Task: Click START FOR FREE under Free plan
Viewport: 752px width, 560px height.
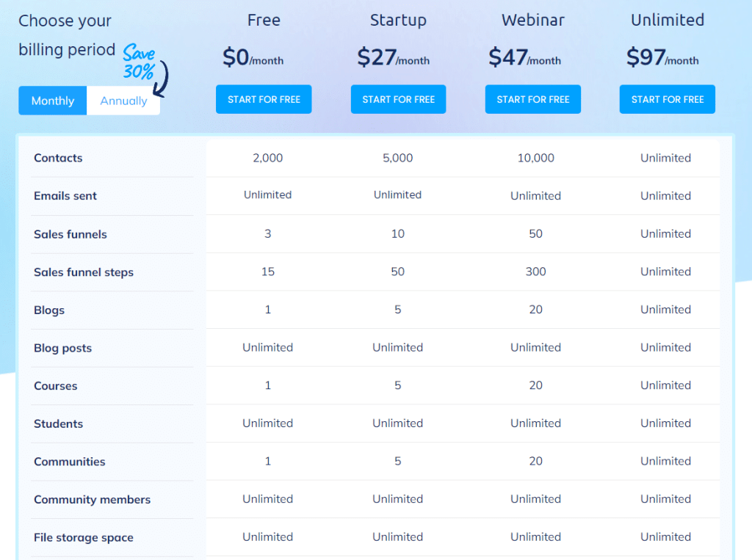Action: (264, 99)
